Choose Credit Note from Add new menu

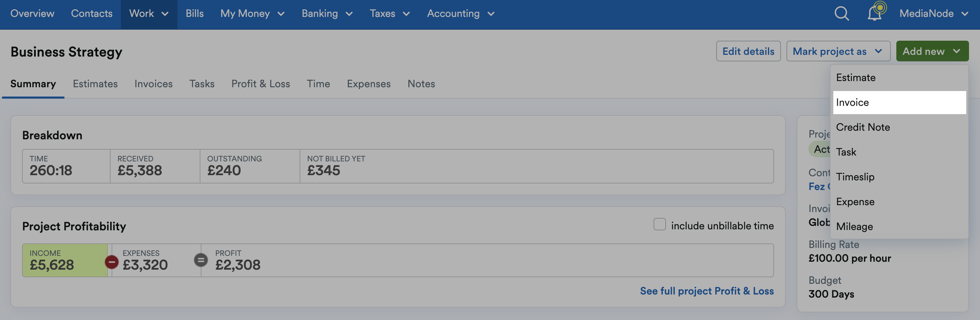(x=899, y=127)
